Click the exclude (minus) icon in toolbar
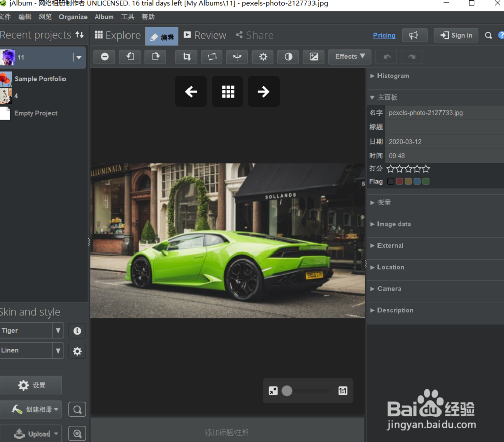 point(104,57)
